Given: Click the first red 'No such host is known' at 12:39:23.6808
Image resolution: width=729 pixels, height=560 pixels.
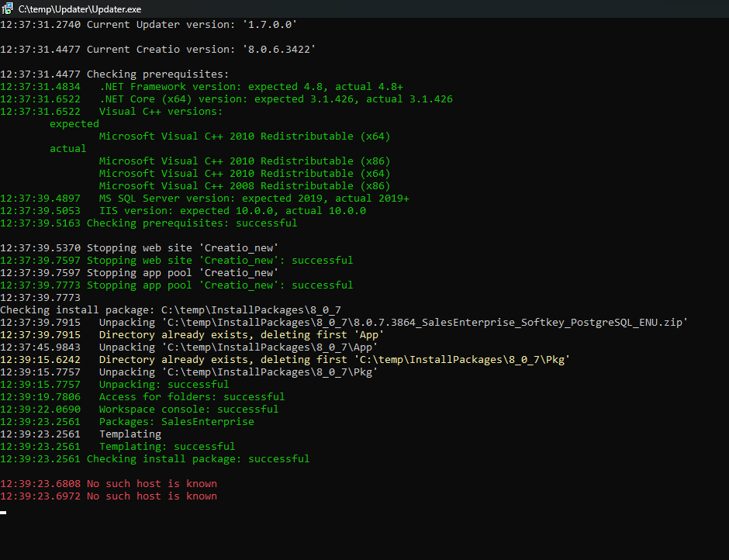Looking at the screenshot, I should 109,484.
